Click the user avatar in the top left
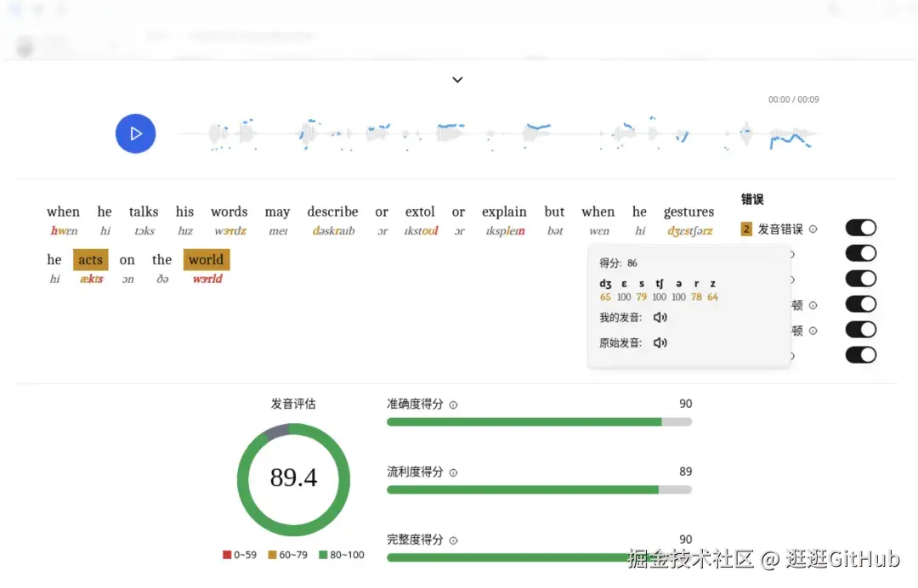This screenshot has width=918, height=588. point(25,45)
